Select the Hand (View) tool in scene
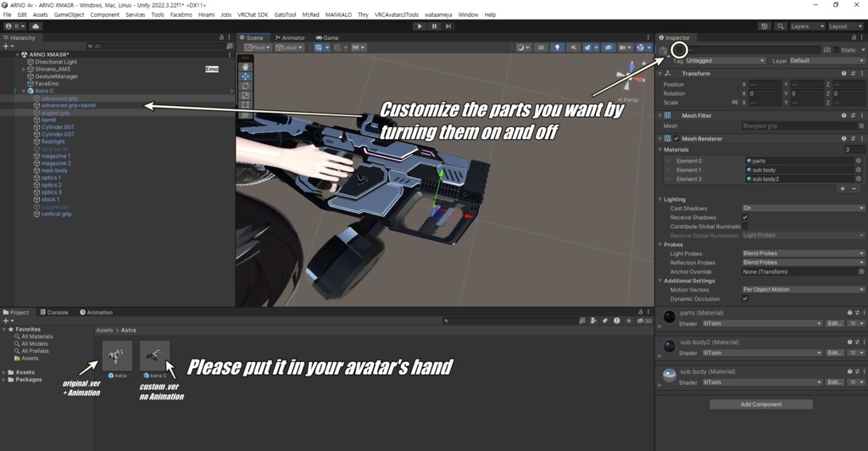 click(245, 66)
